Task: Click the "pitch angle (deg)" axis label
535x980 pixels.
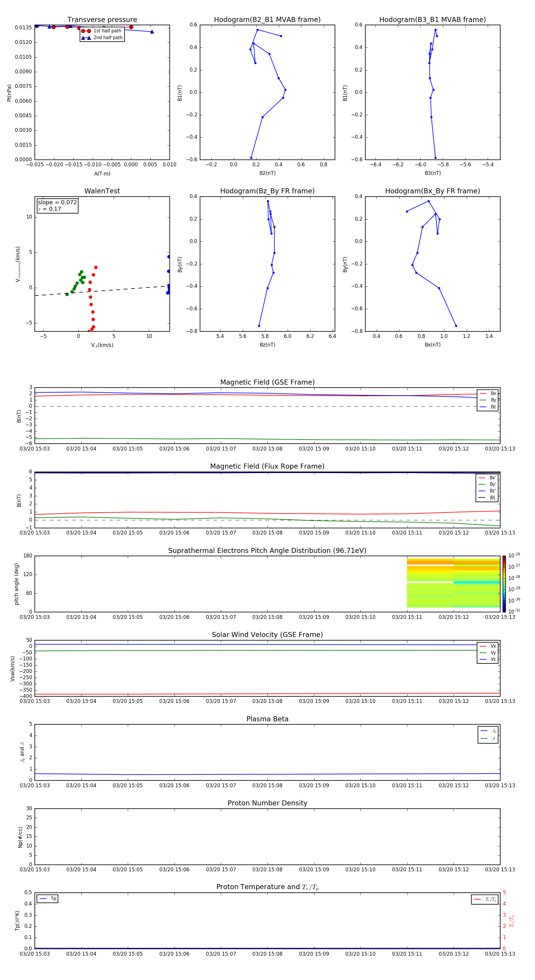Action: 16,584
